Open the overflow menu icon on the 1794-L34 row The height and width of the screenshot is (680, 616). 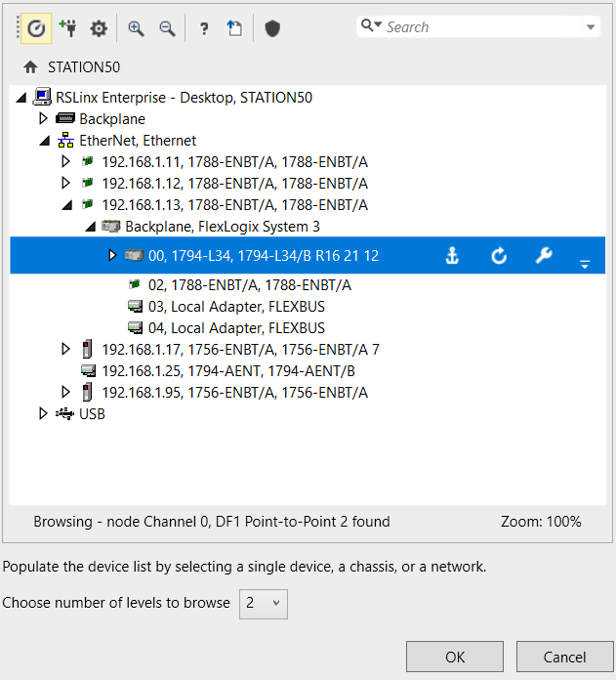585,264
